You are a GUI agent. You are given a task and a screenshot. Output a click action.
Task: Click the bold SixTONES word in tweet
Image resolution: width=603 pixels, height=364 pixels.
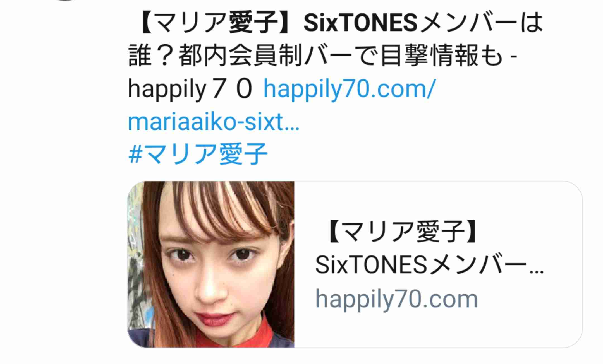click(x=361, y=23)
